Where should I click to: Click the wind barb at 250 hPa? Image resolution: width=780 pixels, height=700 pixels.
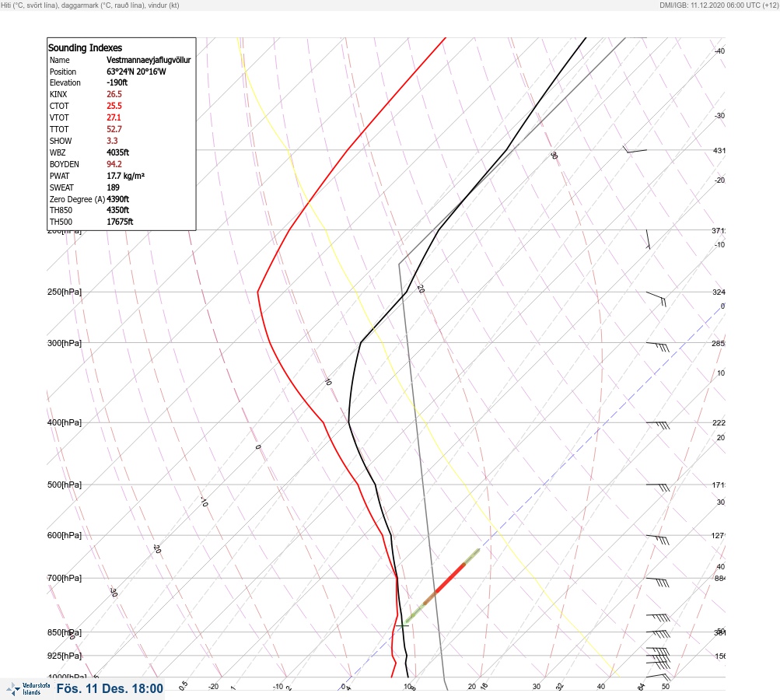[656, 299]
